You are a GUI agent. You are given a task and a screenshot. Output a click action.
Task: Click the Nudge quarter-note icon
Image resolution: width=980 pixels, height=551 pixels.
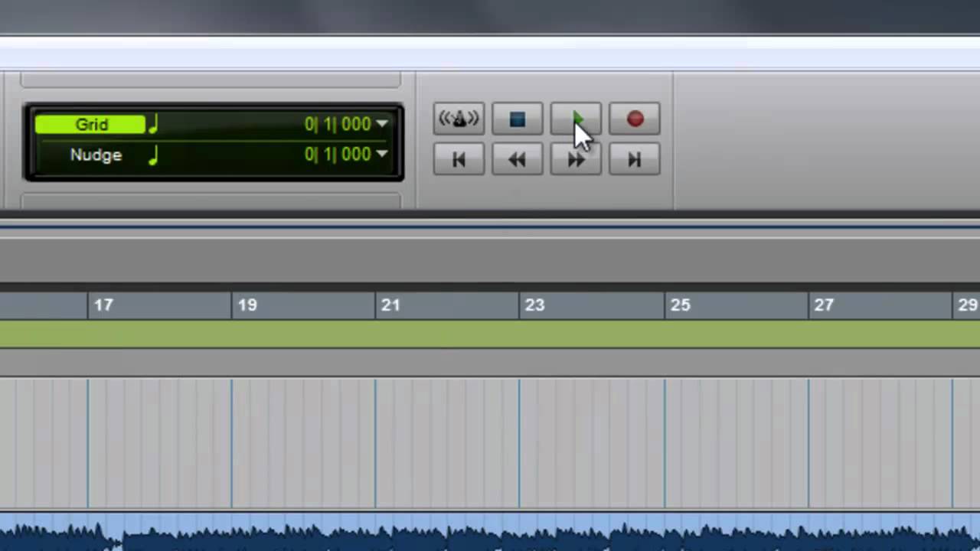tap(152, 155)
